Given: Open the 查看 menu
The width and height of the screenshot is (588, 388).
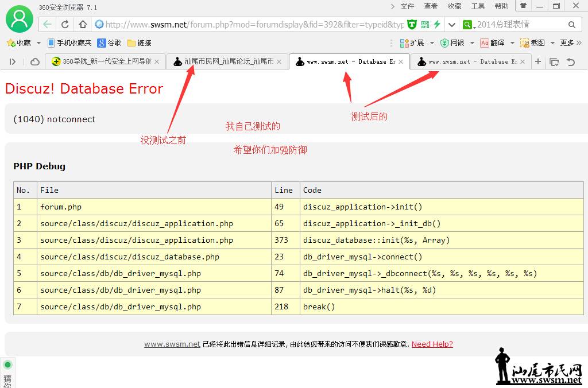Looking at the screenshot, I should tap(431, 6).
